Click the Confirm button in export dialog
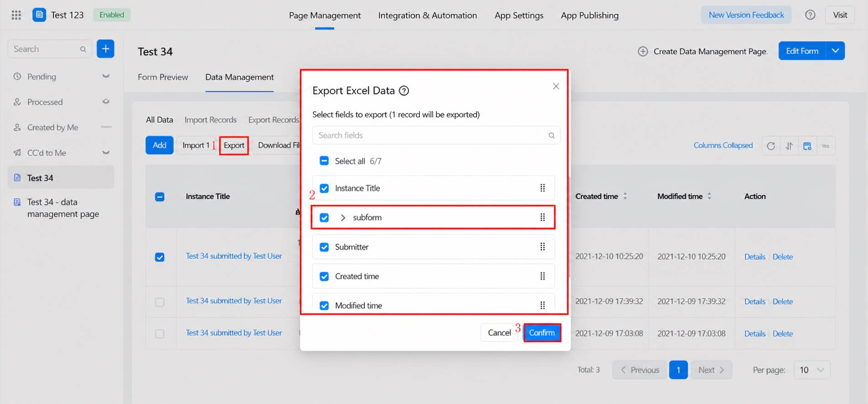 tap(542, 332)
